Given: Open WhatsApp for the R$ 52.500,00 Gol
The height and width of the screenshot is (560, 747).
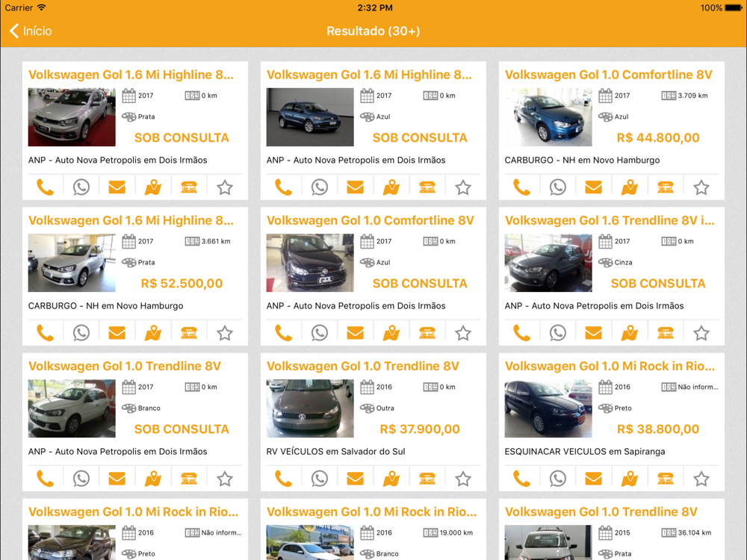Looking at the screenshot, I should pyautogui.click(x=81, y=333).
